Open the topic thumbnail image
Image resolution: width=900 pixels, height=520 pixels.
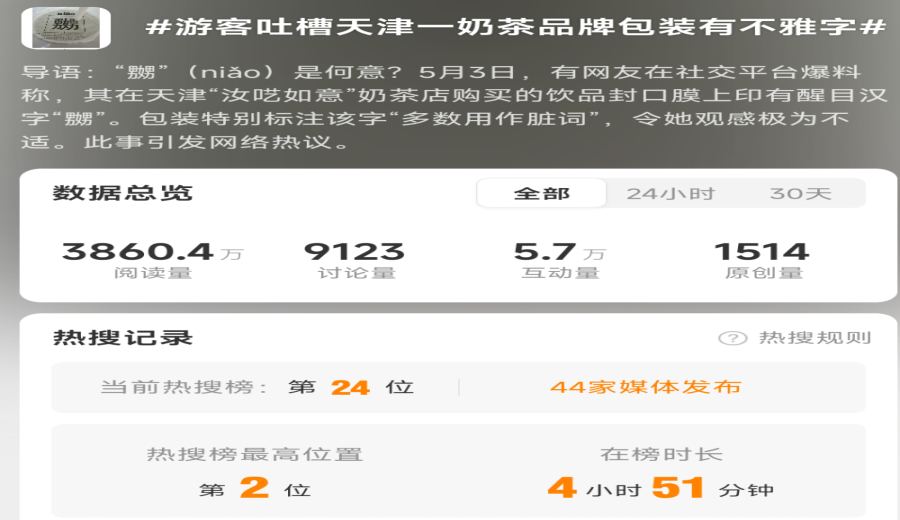(66, 28)
